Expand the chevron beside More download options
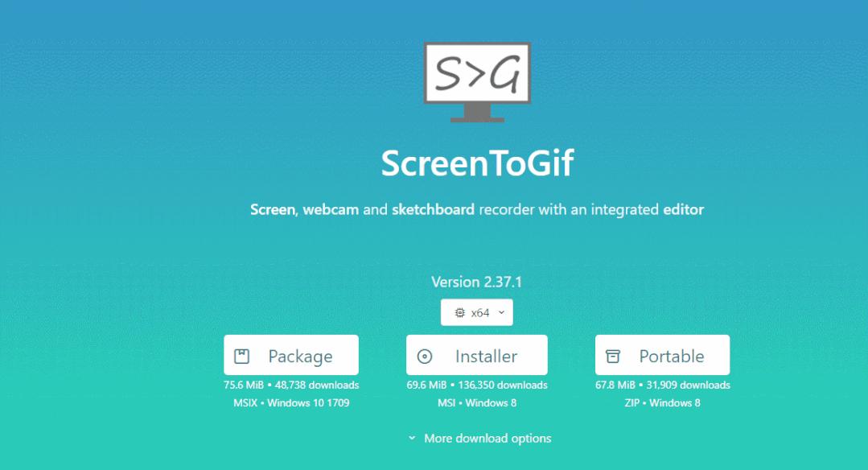This screenshot has height=470, width=868. click(x=412, y=438)
